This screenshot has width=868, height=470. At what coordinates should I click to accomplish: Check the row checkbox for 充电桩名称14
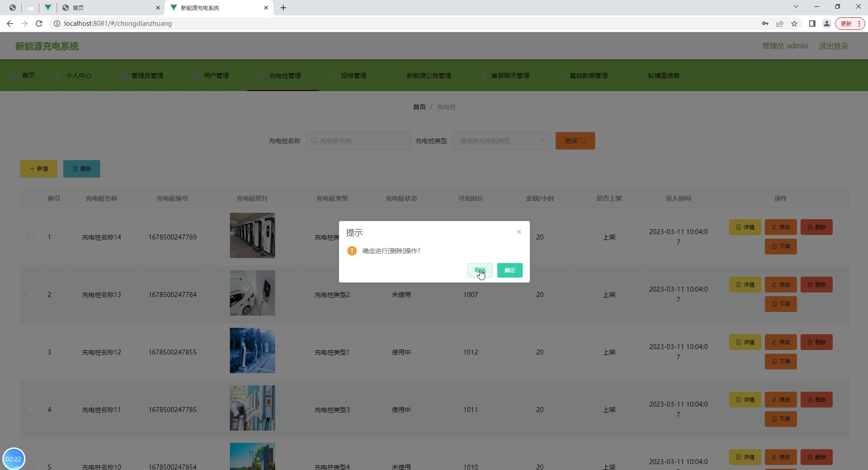31,237
